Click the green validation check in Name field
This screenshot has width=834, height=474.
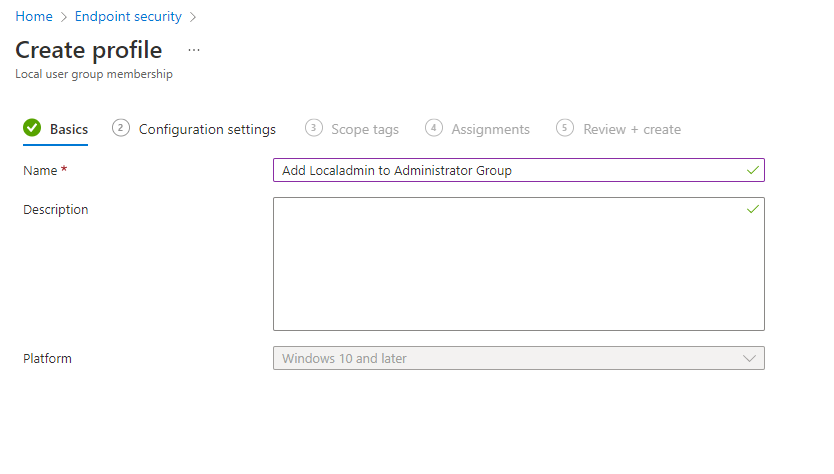tap(753, 170)
